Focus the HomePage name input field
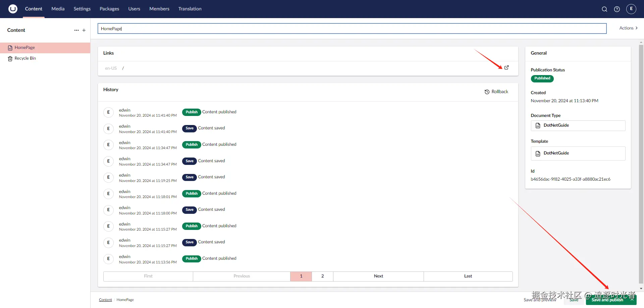 (x=352, y=28)
